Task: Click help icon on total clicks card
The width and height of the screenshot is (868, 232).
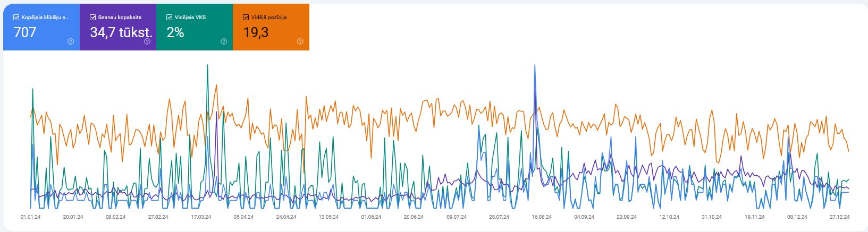Action: coord(71,42)
